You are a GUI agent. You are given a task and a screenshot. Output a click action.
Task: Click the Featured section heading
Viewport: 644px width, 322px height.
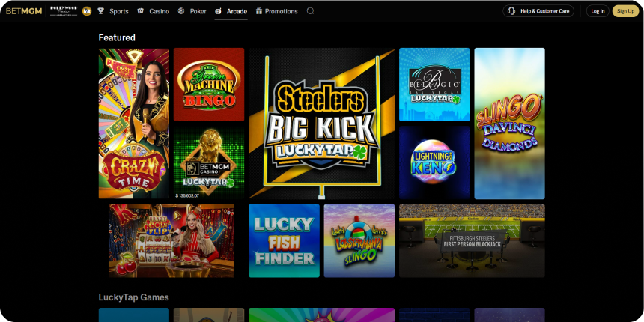(117, 37)
